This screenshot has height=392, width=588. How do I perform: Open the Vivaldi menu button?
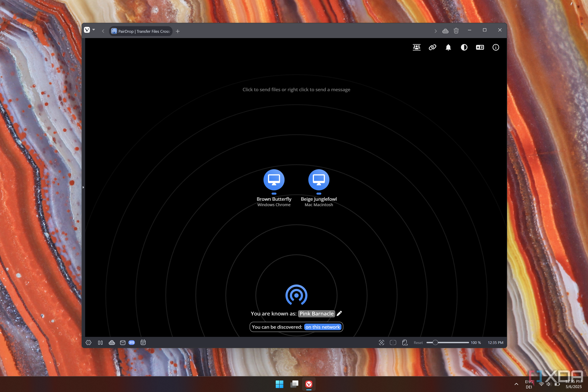click(87, 30)
